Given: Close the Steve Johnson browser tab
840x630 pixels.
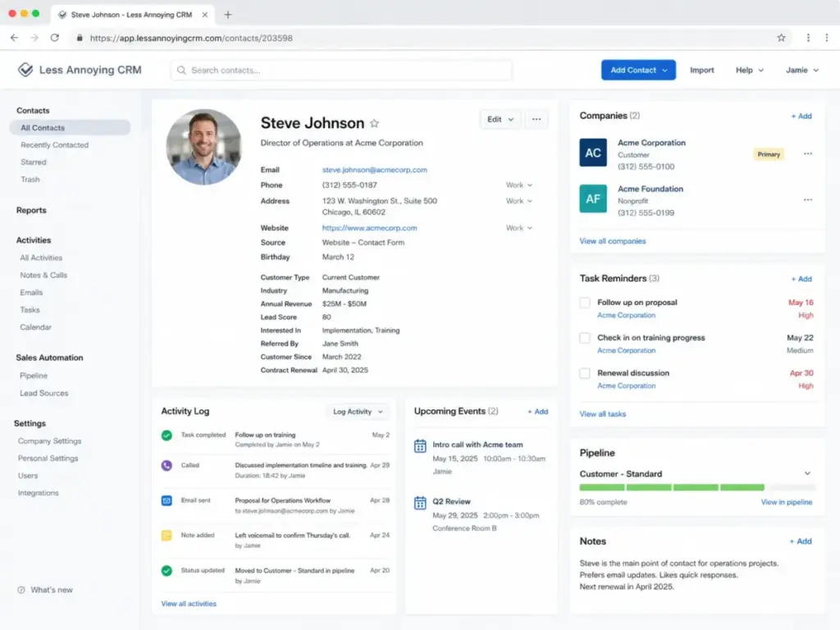Looking at the screenshot, I should (x=204, y=15).
